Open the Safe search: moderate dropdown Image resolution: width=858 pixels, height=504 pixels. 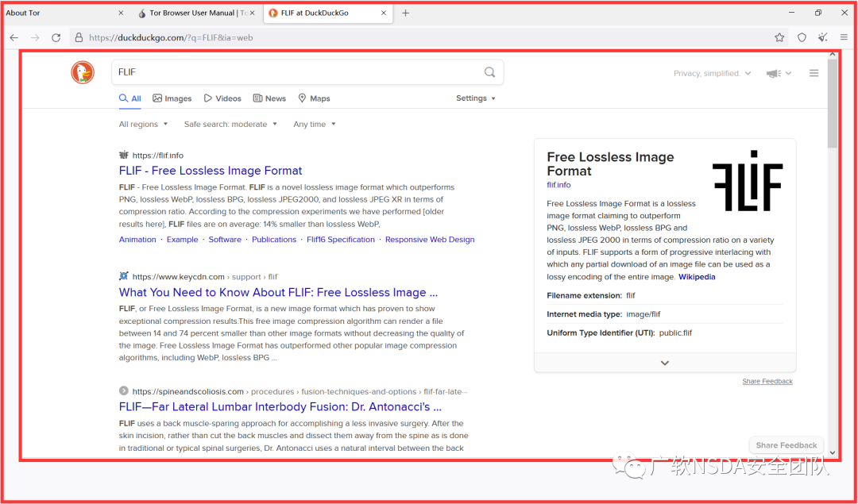point(230,124)
